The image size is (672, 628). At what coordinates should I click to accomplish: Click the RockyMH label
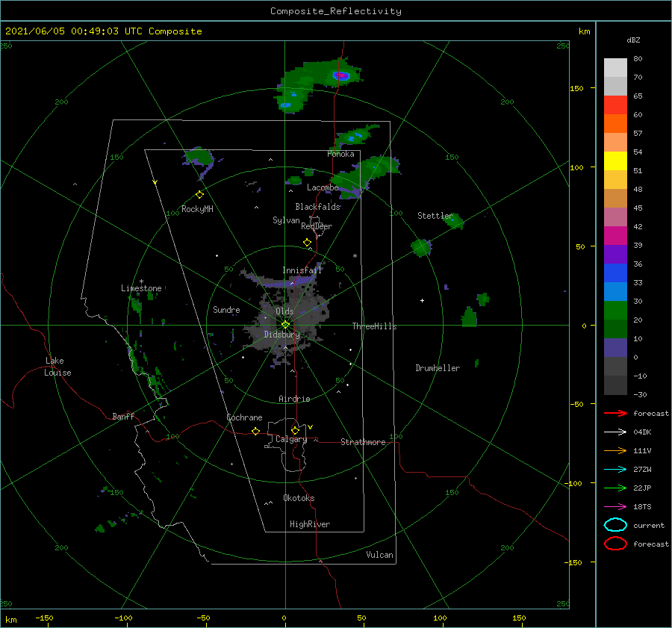pyautogui.click(x=197, y=209)
